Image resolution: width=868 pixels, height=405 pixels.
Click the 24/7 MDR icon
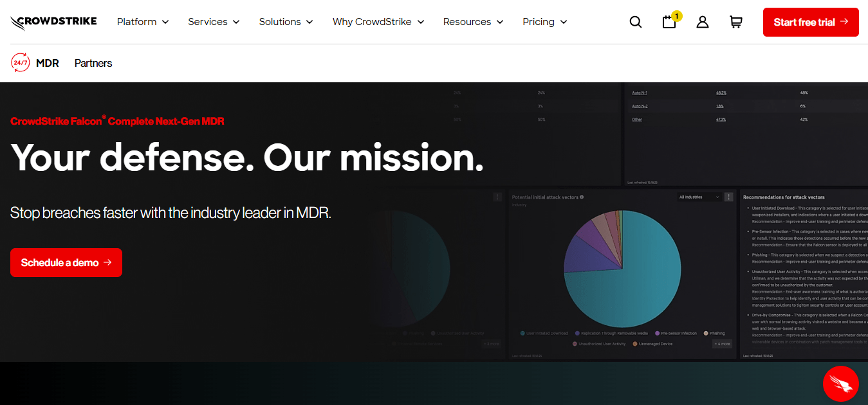point(21,63)
